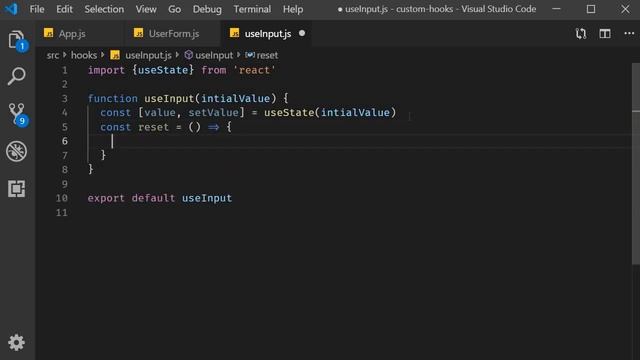
Task: Click the unsaved dot on useInput.js tab
Action: pos(302,33)
